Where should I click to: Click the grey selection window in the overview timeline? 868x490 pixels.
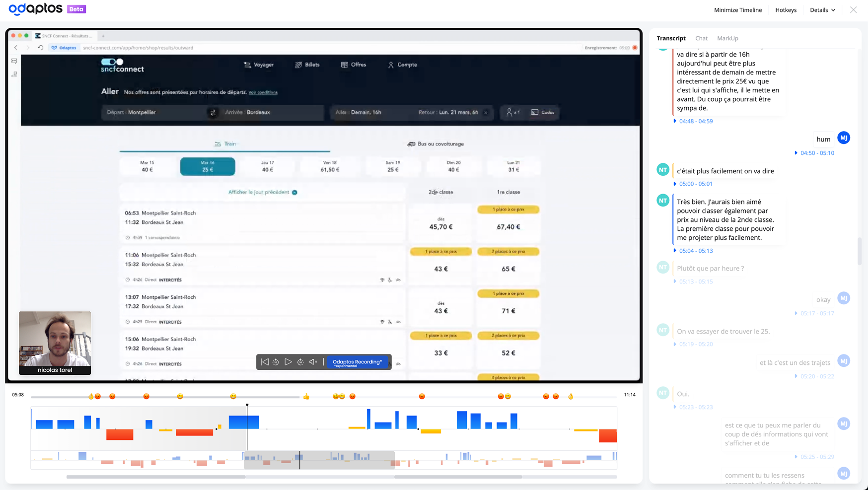pos(319,460)
